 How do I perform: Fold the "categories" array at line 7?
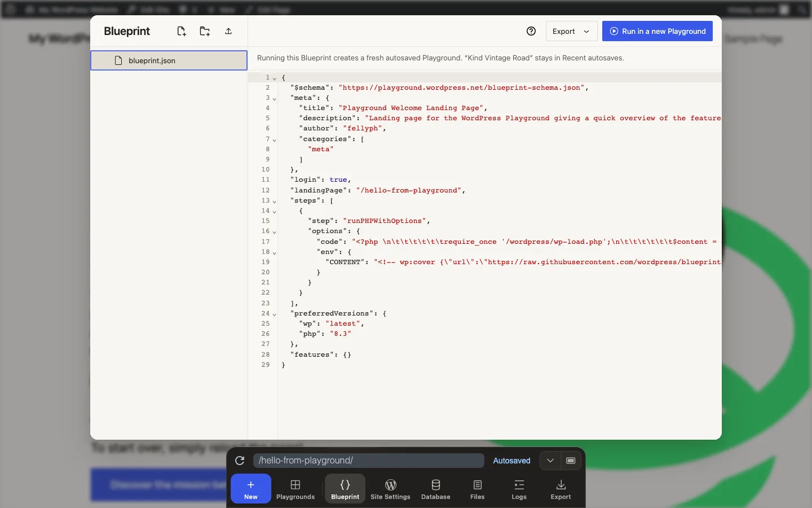pos(275,140)
